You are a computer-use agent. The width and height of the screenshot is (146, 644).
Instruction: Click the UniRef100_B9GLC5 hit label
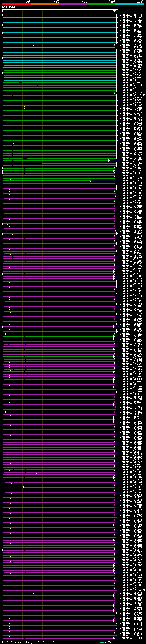[131, 193]
